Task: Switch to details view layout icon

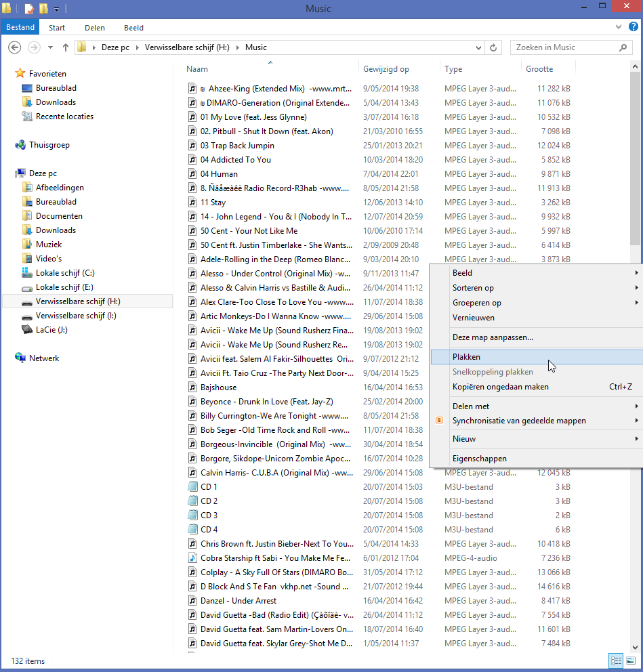Action: point(616,660)
